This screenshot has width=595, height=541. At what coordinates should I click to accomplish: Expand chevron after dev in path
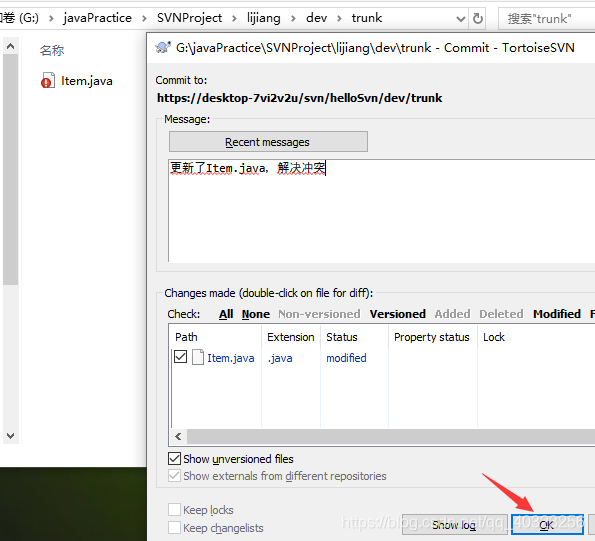[339, 18]
